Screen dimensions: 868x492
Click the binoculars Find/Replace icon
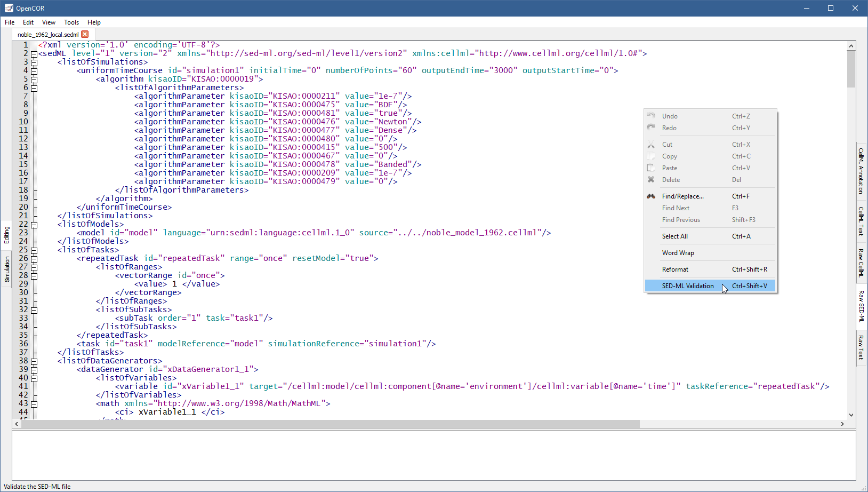coord(651,196)
